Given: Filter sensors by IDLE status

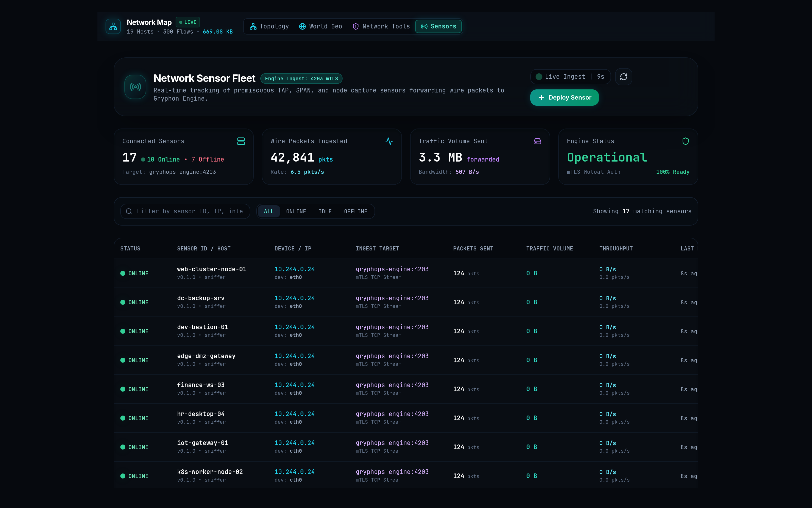Looking at the screenshot, I should tap(325, 211).
